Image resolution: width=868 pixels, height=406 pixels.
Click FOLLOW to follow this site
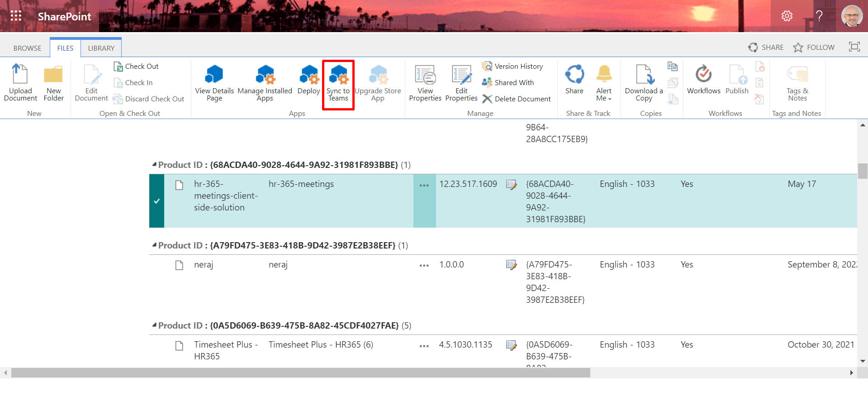(814, 47)
